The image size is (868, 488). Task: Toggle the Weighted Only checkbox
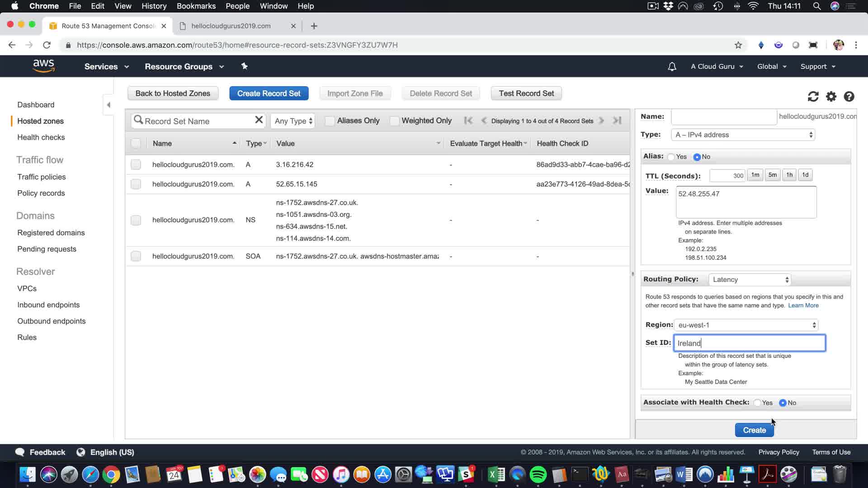[x=394, y=121]
